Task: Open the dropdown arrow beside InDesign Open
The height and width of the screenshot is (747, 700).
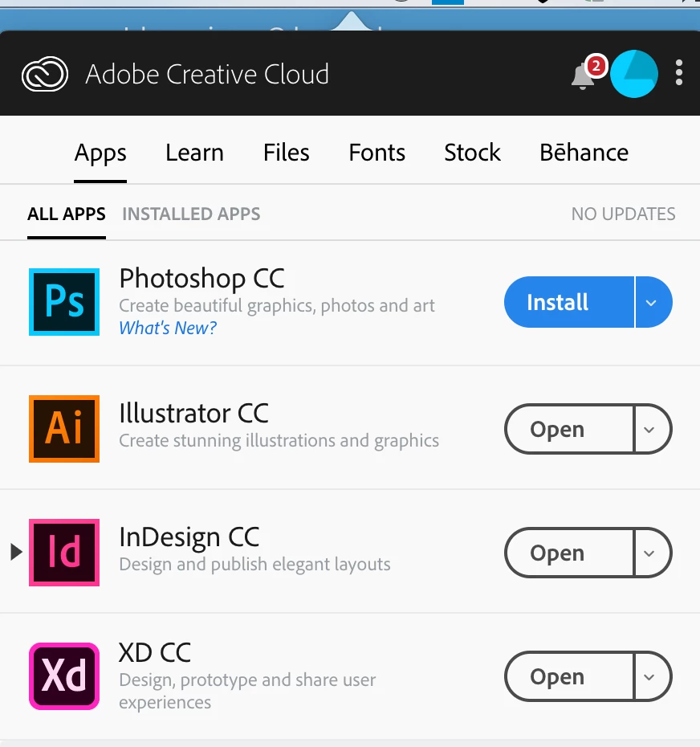Action: tap(651, 553)
